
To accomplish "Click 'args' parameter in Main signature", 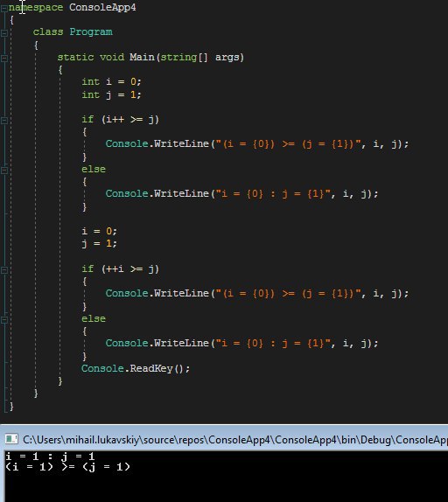I will [x=227, y=58].
